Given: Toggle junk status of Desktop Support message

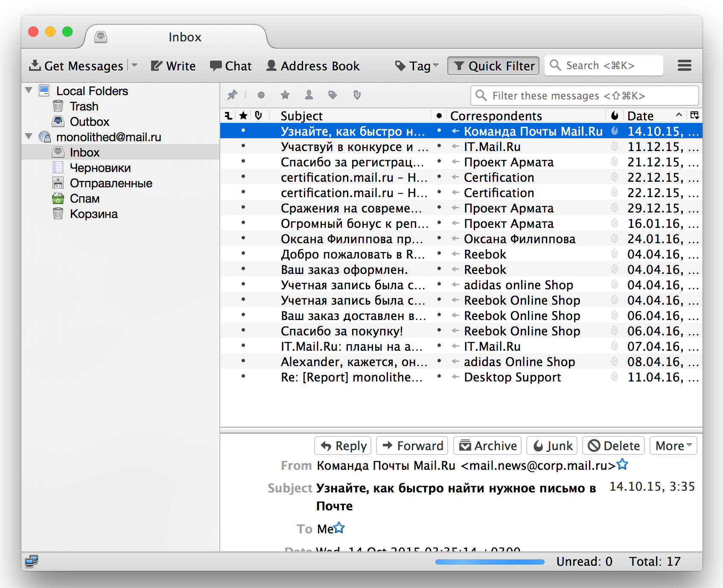Looking at the screenshot, I should tap(615, 377).
